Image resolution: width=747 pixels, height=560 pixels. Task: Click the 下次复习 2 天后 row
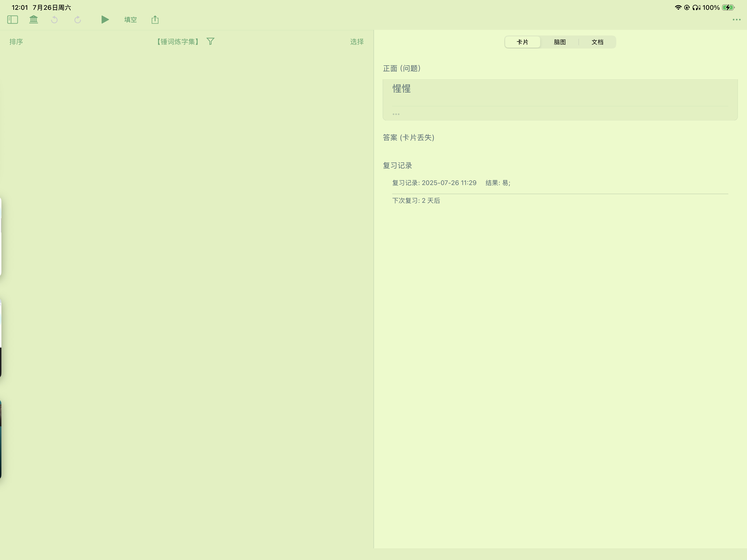416,201
